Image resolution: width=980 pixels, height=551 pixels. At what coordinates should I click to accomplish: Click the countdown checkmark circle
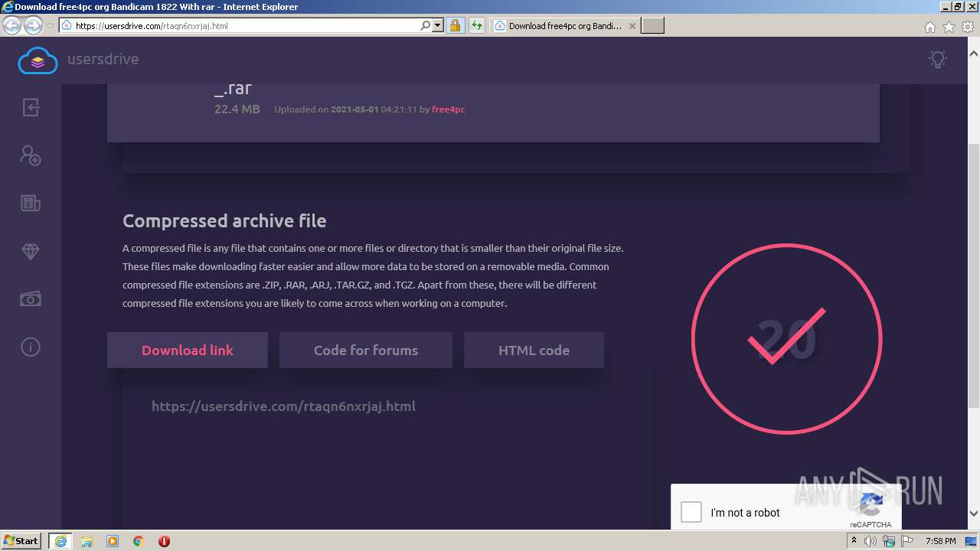[787, 339]
